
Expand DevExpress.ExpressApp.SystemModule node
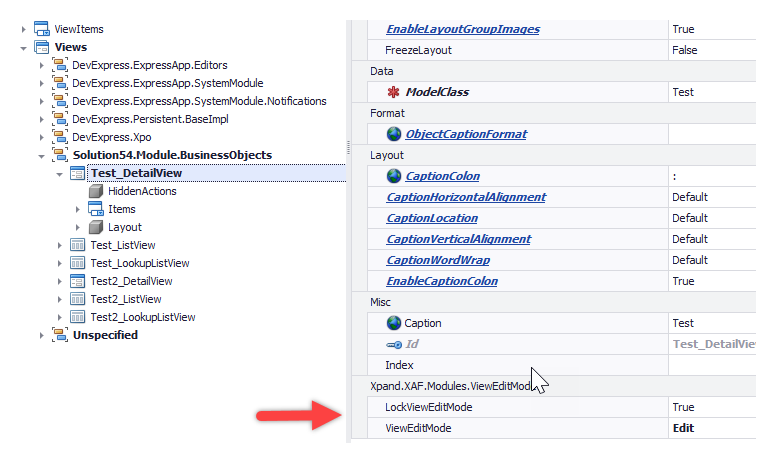click(x=42, y=83)
